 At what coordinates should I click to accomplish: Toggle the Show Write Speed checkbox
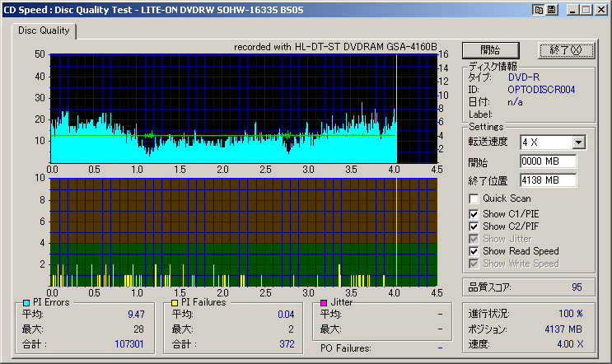point(474,264)
